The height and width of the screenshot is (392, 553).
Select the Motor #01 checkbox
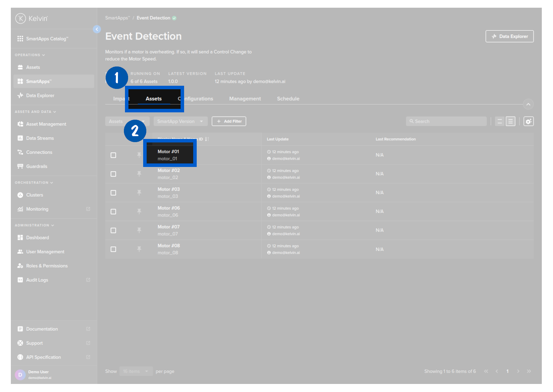113,155
